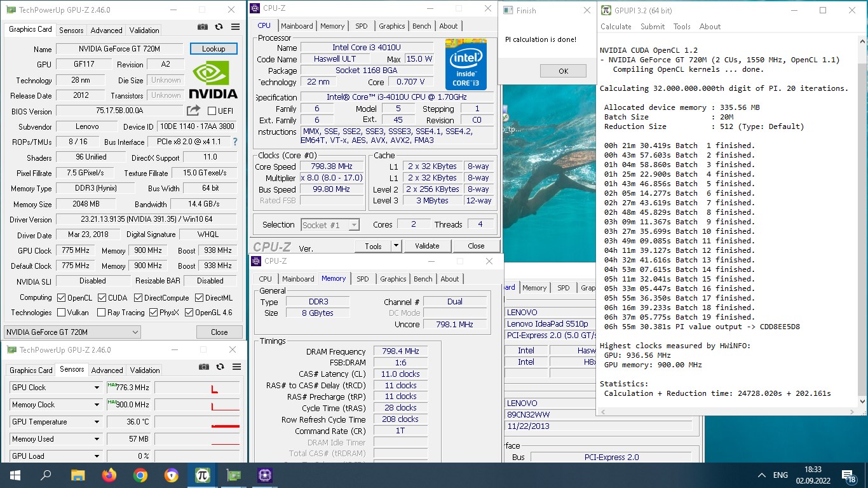The height and width of the screenshot is (488, 868).
Task: Expand the Memory Clock sensor dropdown
Action: (97, 405)
